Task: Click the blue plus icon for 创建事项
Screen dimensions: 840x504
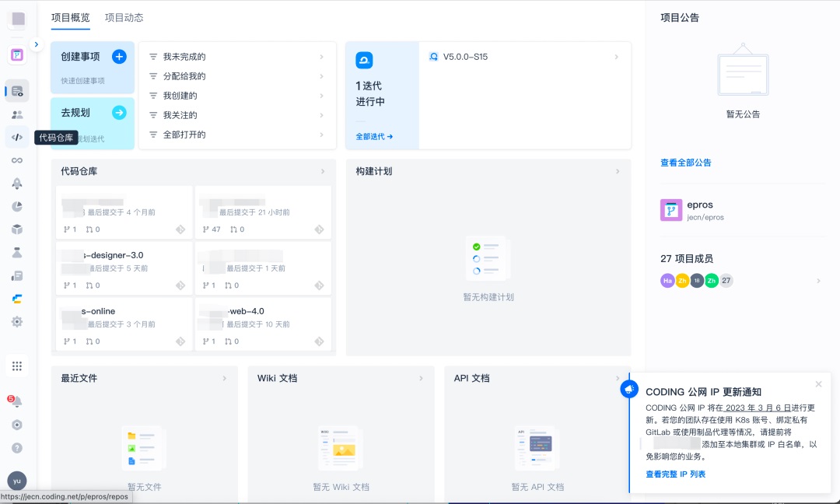Action: point(119,57)
